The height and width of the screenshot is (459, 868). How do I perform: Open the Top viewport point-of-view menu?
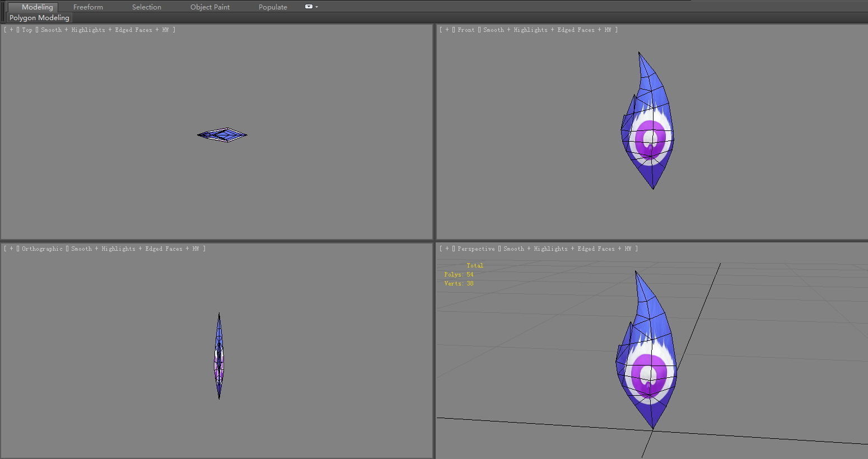[27, 30]
